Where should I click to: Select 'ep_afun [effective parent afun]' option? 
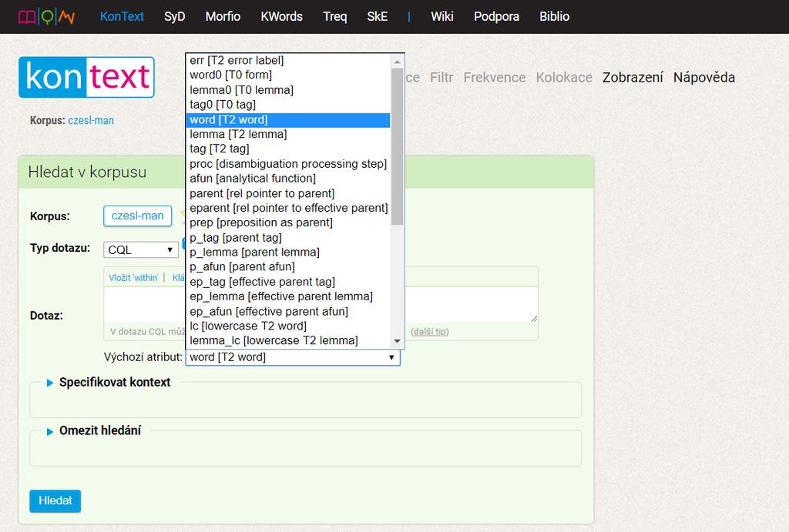(288, 312)
